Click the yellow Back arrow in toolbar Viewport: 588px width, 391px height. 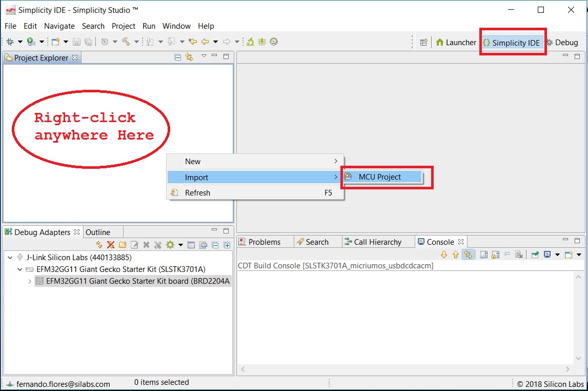point(205,42)
